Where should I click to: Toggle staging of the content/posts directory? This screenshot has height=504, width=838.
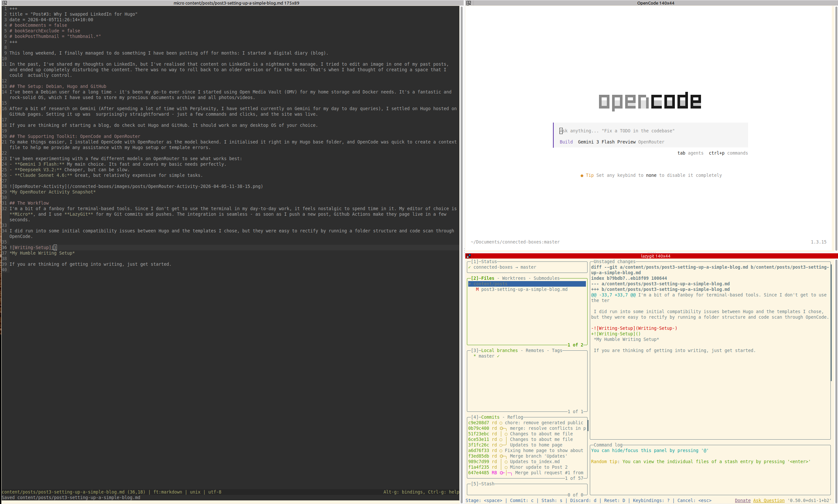(490, 284)
